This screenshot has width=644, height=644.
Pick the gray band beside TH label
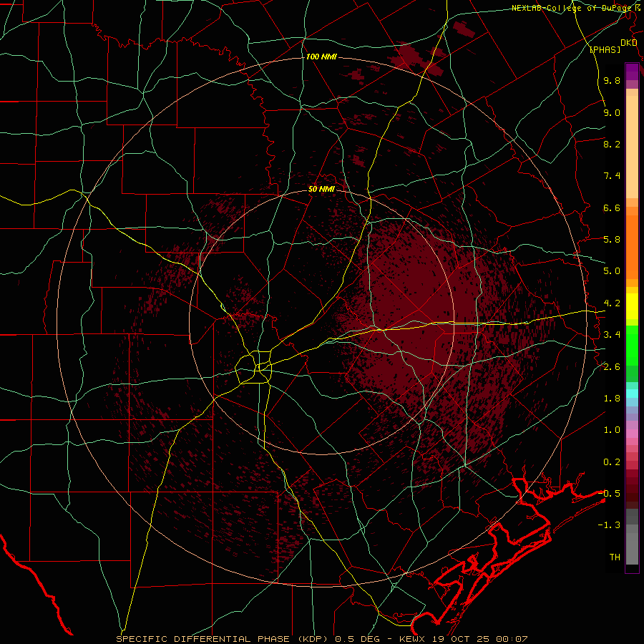coord(632,550)
